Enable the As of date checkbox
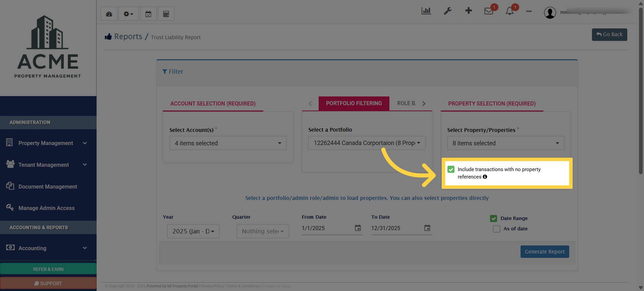 pos(497,229)
